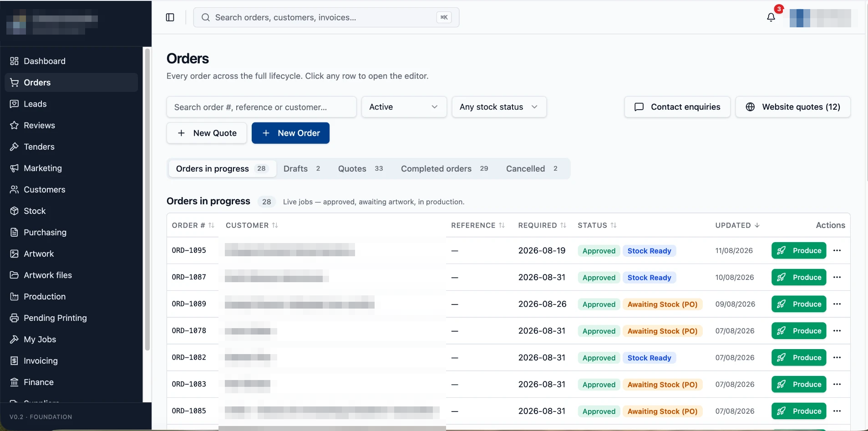Sort table by Reference column

(x=478, y=225)
